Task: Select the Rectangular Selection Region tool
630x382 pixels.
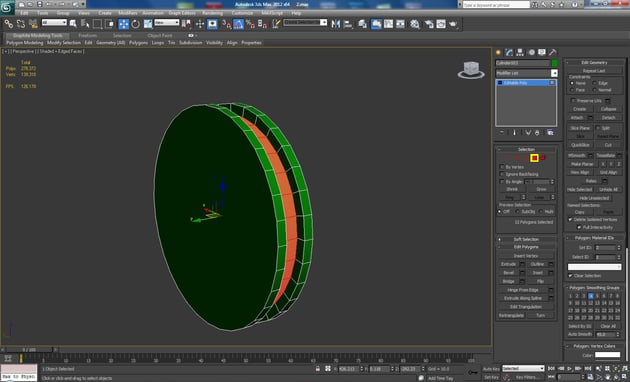Action: click(x=97, y=24)
